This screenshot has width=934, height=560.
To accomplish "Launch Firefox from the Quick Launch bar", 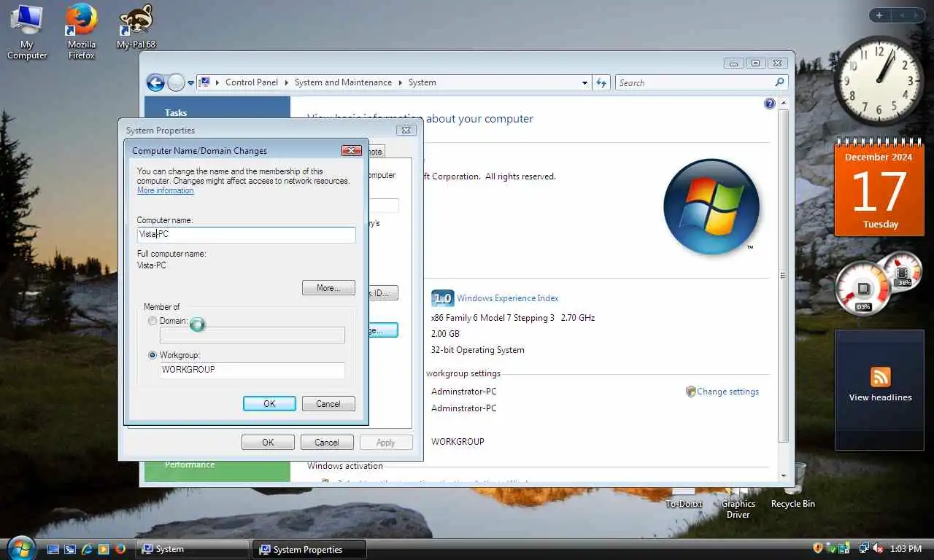I will coord(120,549).
